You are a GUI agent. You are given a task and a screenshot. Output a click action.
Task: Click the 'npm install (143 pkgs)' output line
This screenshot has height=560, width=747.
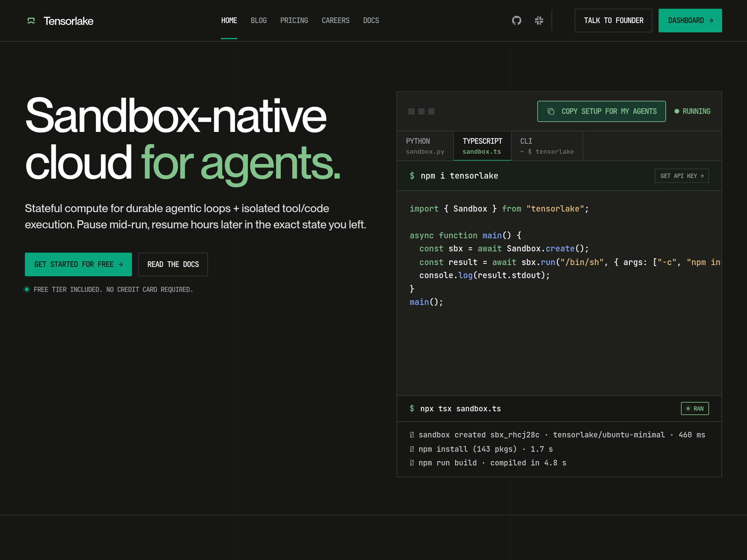pos(481,449)
